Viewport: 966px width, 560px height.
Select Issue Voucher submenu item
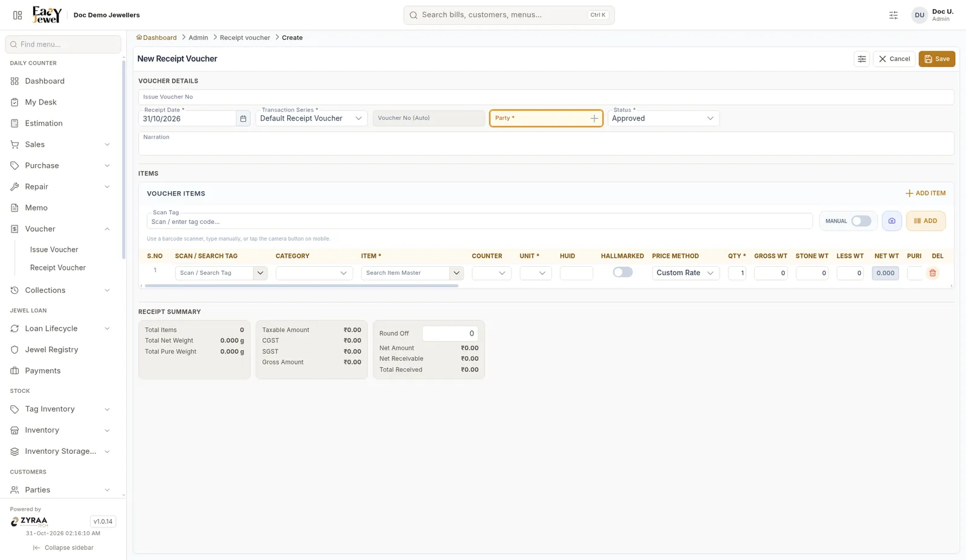pos(54,249)
